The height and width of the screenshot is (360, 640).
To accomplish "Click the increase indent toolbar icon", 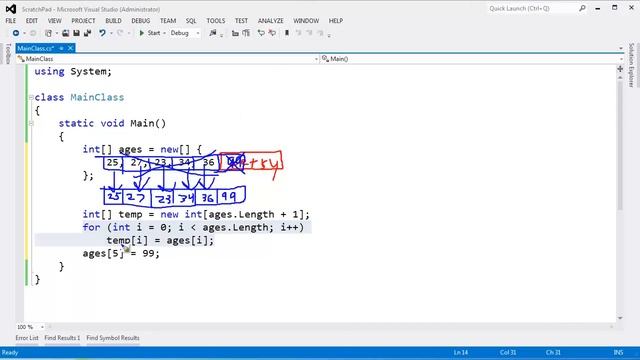I will pos(246,33).
